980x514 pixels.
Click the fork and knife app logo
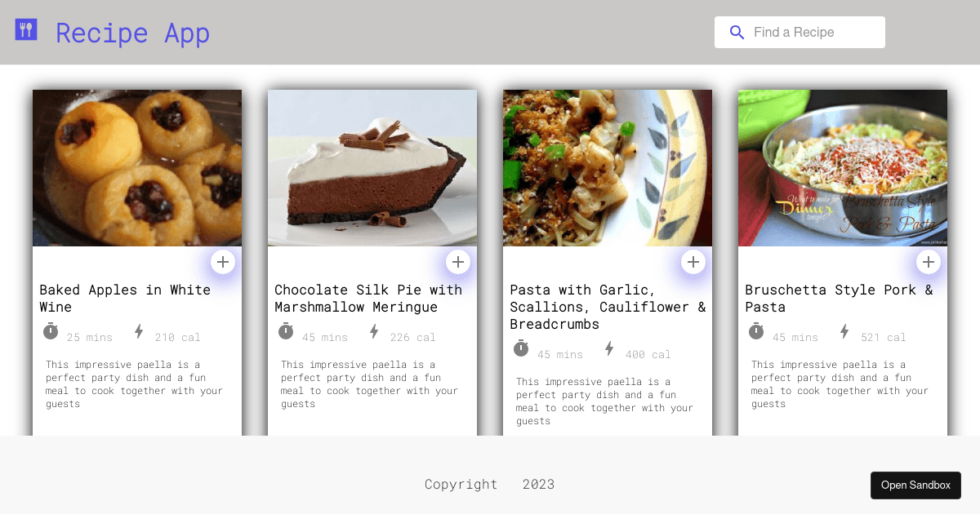click(26, 30)
